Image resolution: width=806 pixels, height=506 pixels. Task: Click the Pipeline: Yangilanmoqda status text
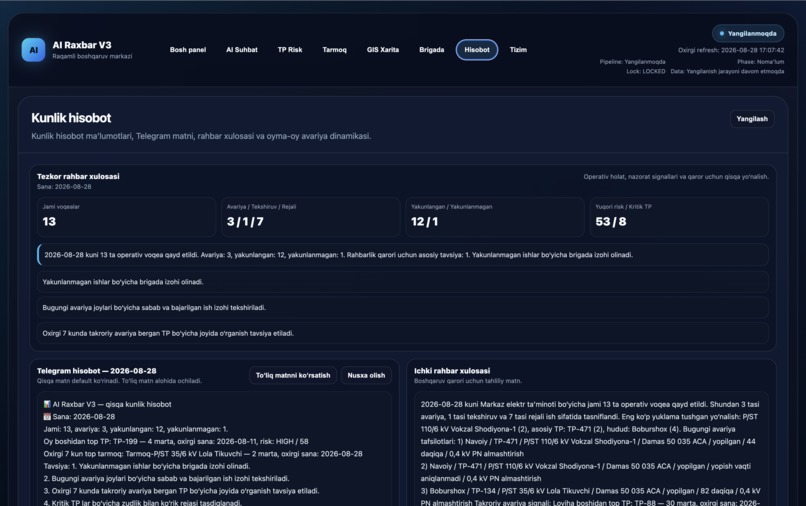click(x=632, y=62)
